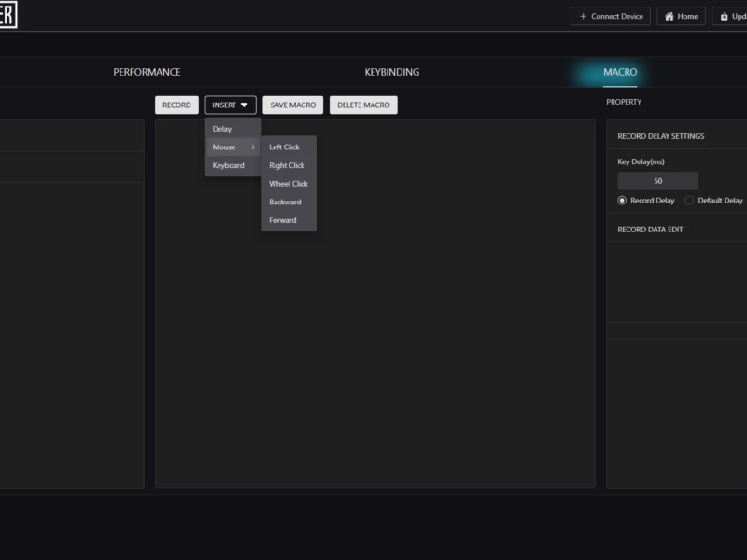Insert a Wheel Click action
This screenshot has height=560, width=747.
pos(289,184)
